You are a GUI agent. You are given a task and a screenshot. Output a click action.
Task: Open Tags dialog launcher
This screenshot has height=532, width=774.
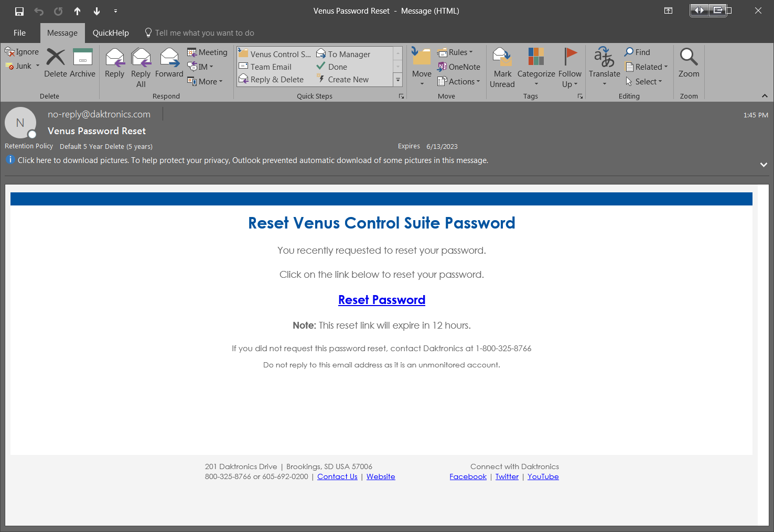580,96
